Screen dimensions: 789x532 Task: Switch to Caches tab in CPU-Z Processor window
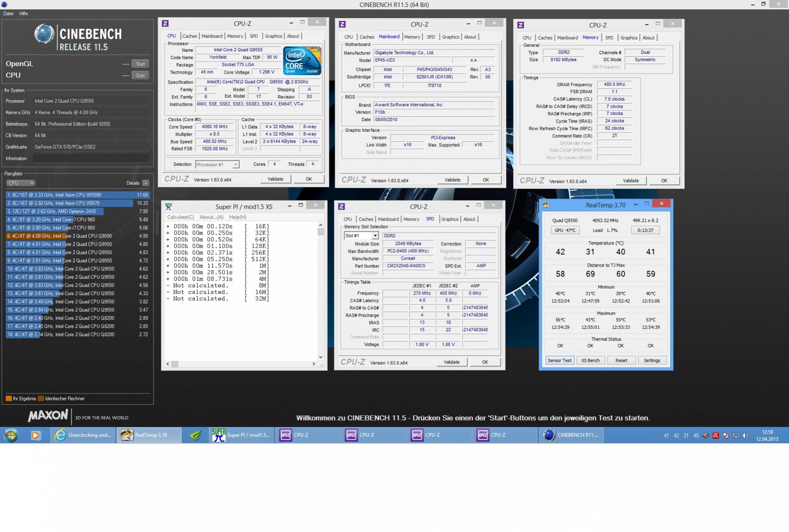point(190,36)
